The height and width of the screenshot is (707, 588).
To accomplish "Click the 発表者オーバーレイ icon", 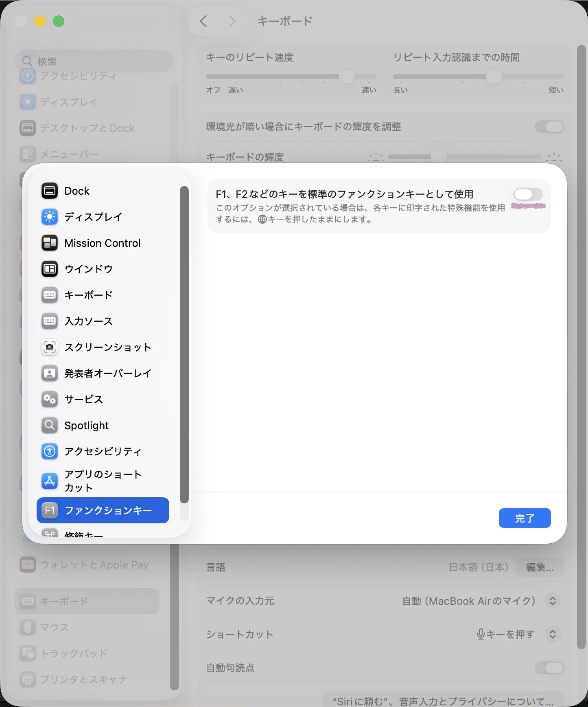I will (x=50, y=373).
